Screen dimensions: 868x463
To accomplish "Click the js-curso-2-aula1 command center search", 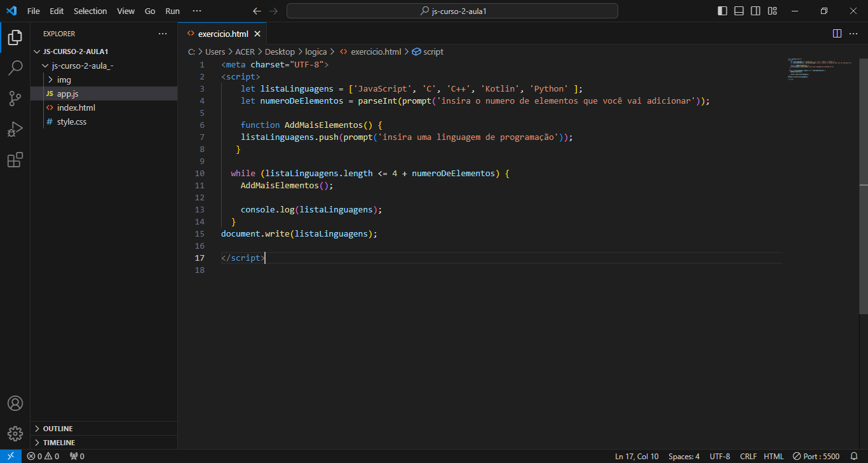I will (x=452, y=11).
